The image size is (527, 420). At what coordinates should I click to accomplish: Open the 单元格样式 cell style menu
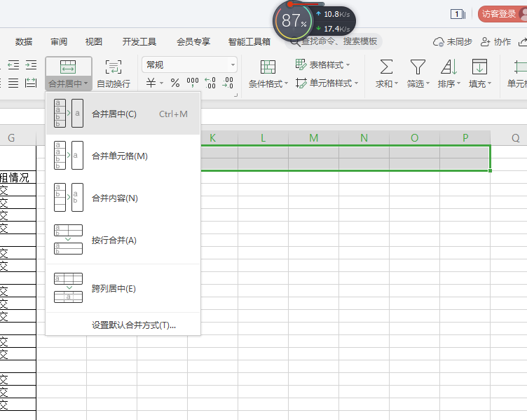tap(327, 83)
